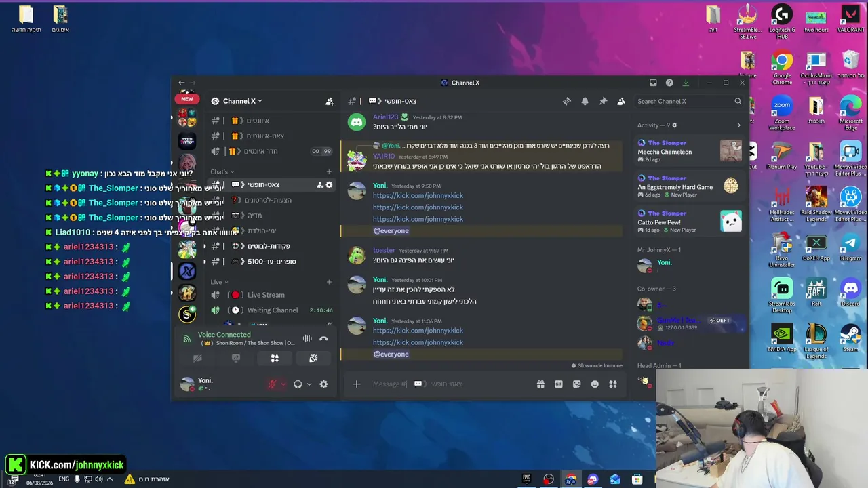
Task: Collapse the Chat's channel category
Action: [222, 172]
